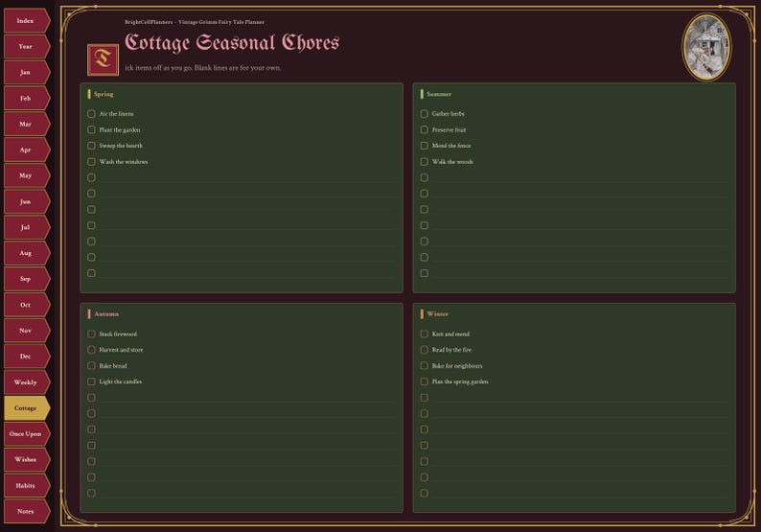This screenshot has height=532, width=761.
Task: Switch to the Apr tab
Action: click(x=27, y=150)
